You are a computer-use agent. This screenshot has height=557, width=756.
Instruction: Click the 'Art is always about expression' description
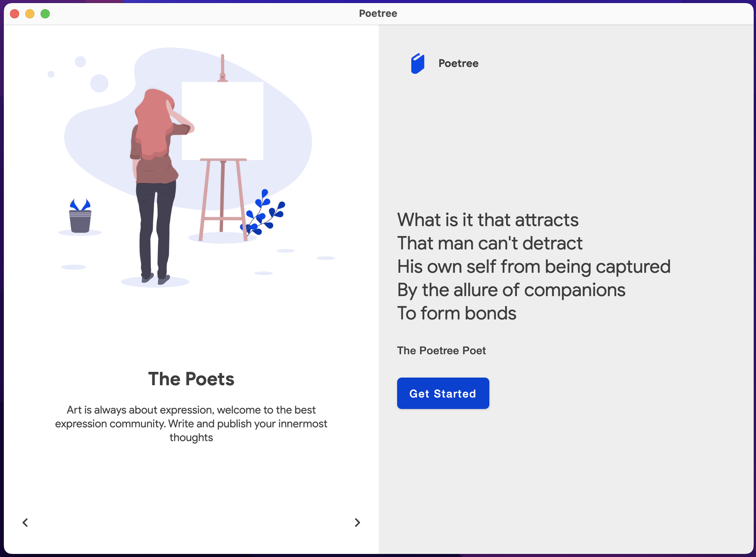[191, 423]
